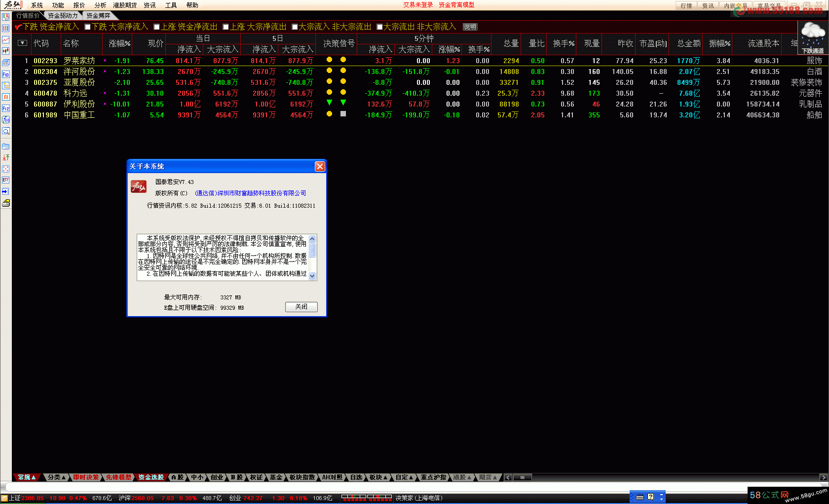
Task: Expand the 自定▲ bottom tab menu
Action: pyautogui.click(x=404, y=477)
